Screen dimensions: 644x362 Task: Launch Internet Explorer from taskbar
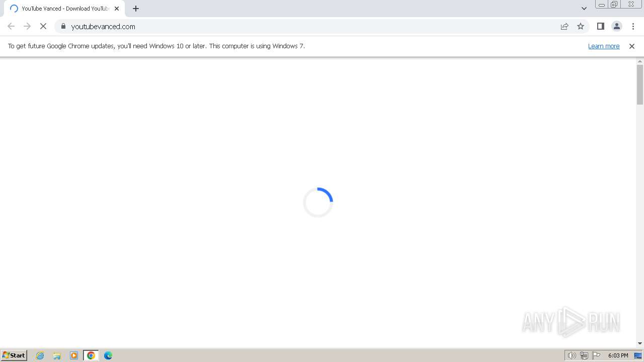(x=40, y=355)
